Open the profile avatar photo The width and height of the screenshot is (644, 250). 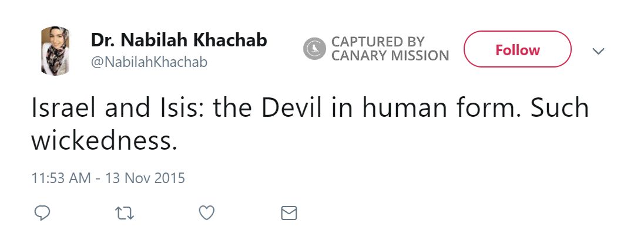coord(55,50)
